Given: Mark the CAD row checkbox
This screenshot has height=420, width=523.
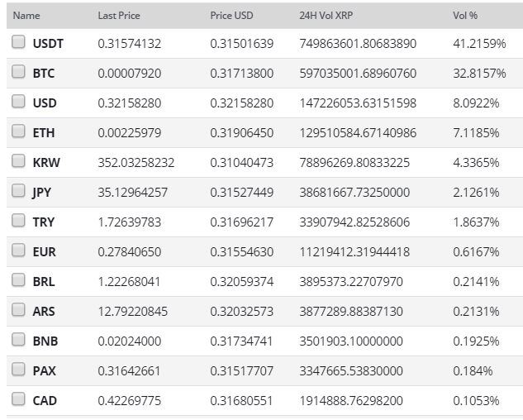Looking at the screenshot, I should (x=18, y=399).
